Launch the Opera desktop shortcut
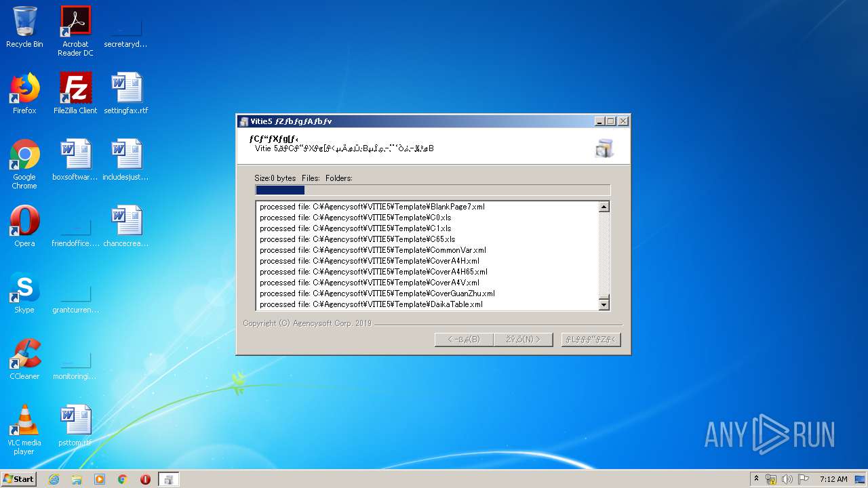Viewport: 868px width, 488px height. tap(24, 226)
